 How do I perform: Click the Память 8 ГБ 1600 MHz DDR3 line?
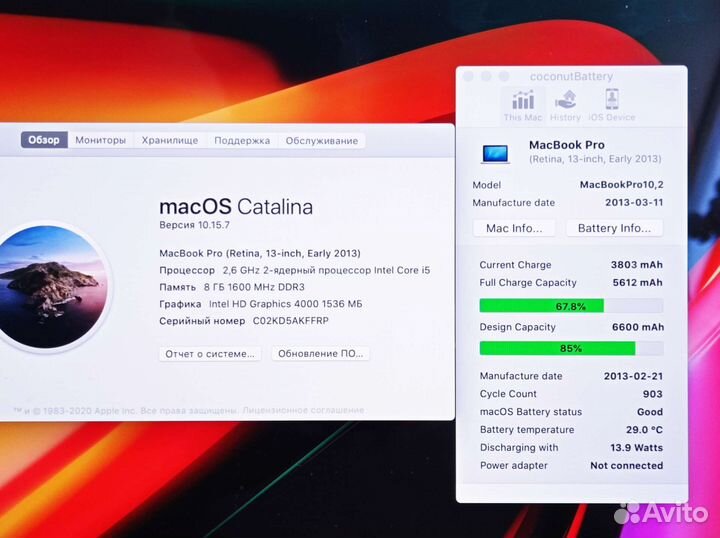[x=232, y=287]
